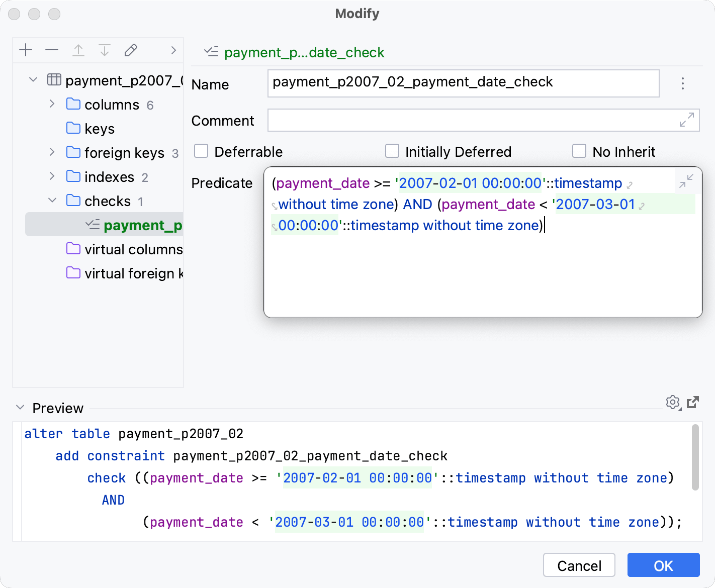Toggle the No Inherit checkbox
715x588 pixels.
coord(579,151)
